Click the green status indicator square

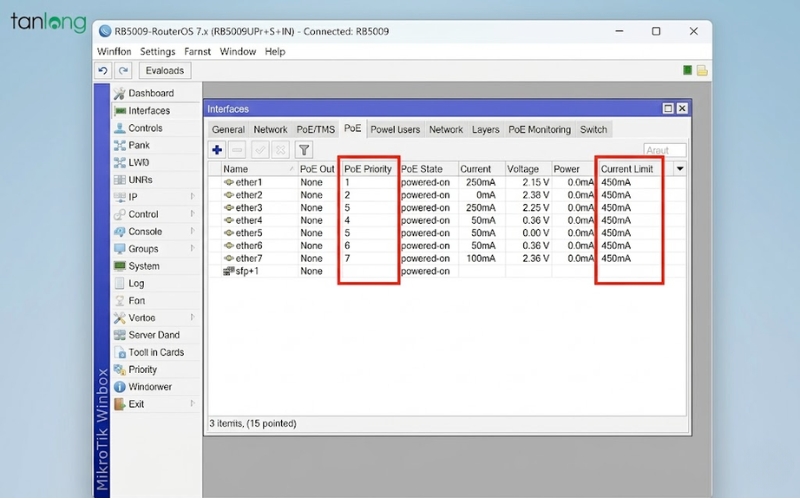pos(688,70)
